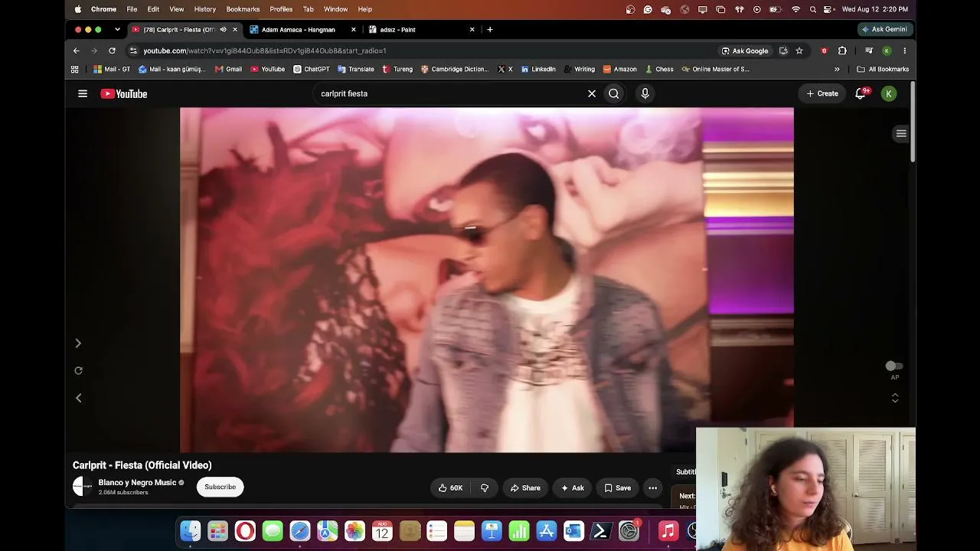980x551 pixels.
Task: Run the search with the magnifier button
Action: 614,93
